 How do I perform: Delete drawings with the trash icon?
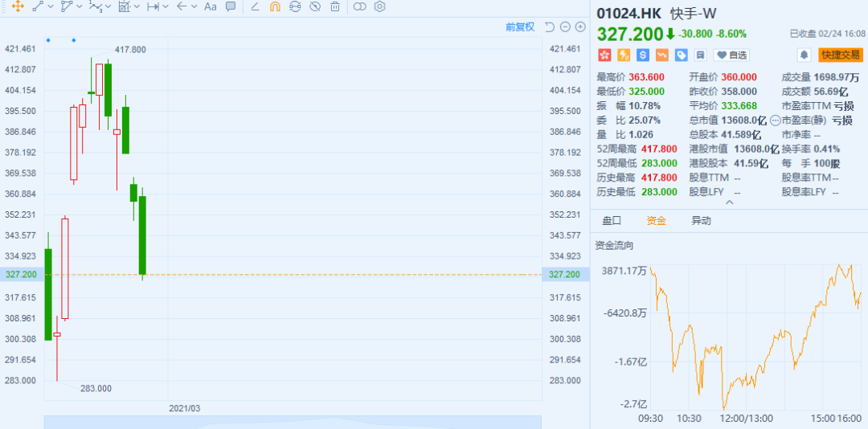(335, 6)
